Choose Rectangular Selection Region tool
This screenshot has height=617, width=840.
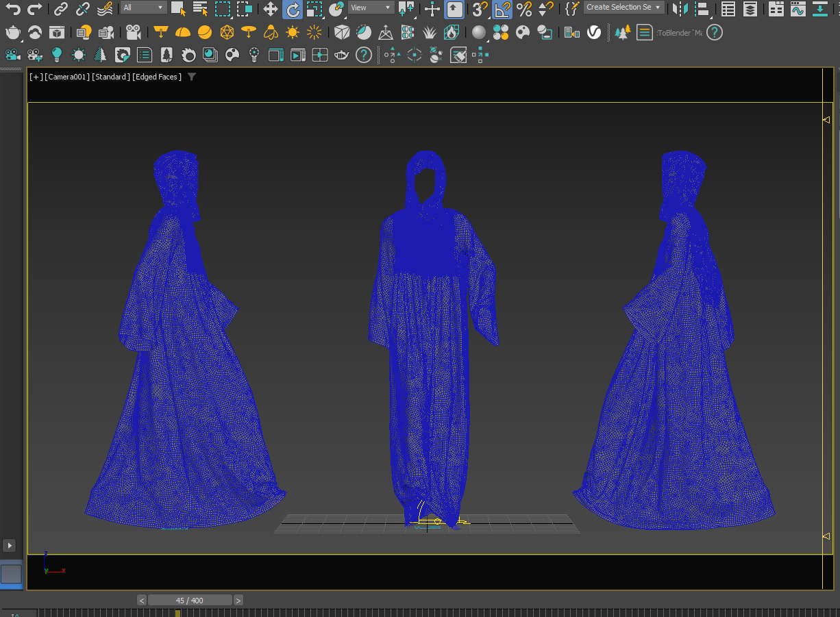(x=223, y=9)
